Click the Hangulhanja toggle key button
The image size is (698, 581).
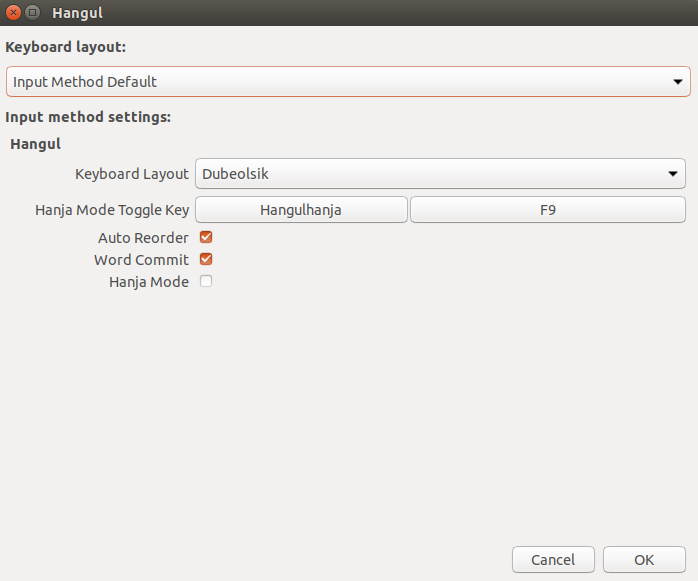pos(301,210)
